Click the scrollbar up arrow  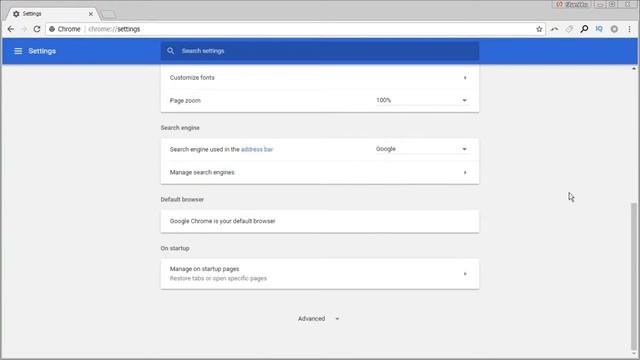coord(633,69)
